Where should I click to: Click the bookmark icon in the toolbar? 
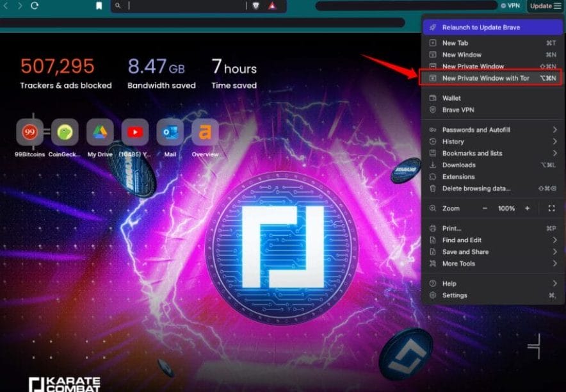tap(99, 6)
